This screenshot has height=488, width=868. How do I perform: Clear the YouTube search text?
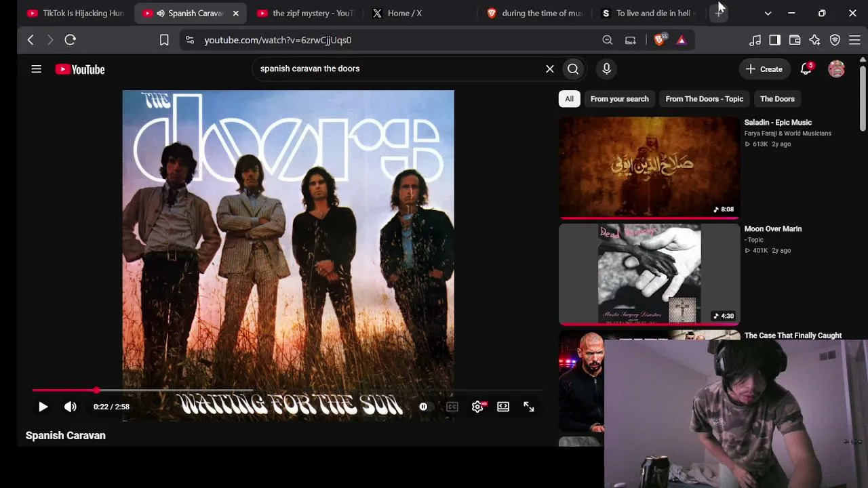550,68
